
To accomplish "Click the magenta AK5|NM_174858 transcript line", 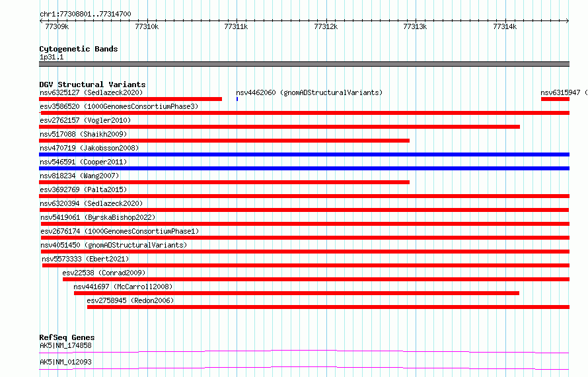I will pyautogui.click(x=304, y=351).
